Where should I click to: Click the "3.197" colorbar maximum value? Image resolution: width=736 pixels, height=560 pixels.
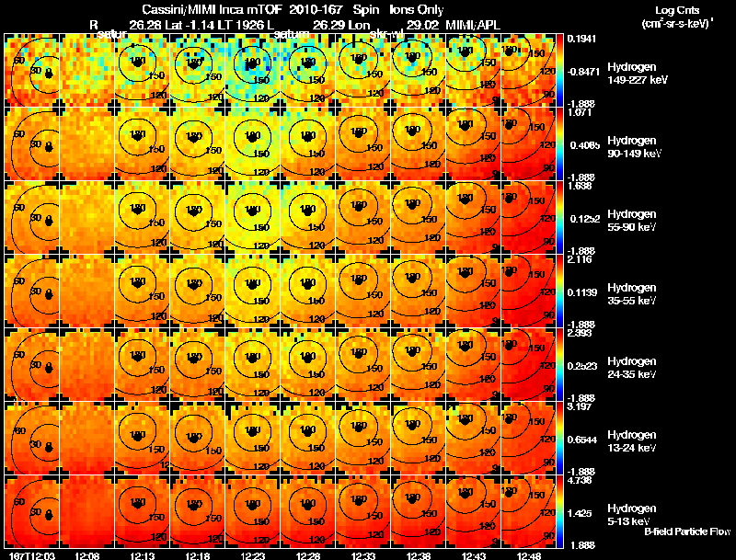point(580,406)
